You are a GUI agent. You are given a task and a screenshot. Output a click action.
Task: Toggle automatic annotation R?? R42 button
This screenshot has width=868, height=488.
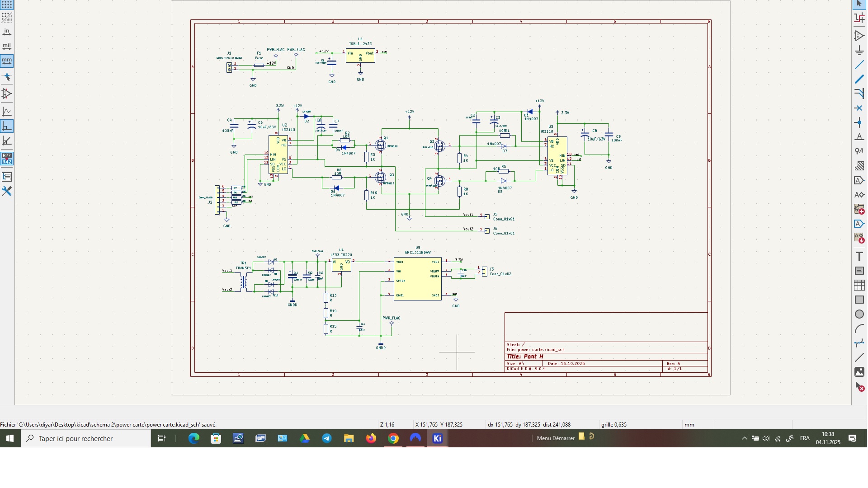7,159
